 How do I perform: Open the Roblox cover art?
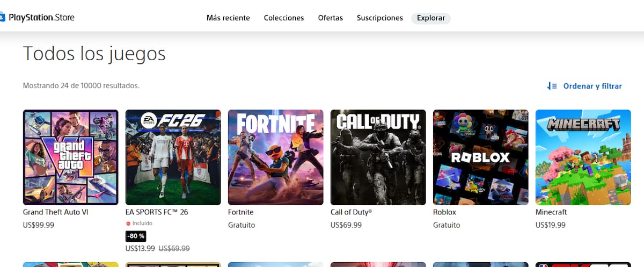click(481, 157)
